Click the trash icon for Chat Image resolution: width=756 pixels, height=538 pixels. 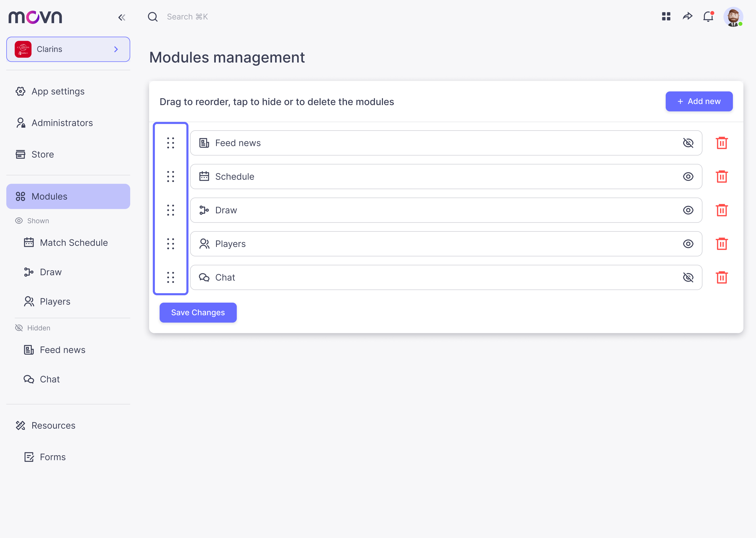pyautogui.click(x=721, y=278)
